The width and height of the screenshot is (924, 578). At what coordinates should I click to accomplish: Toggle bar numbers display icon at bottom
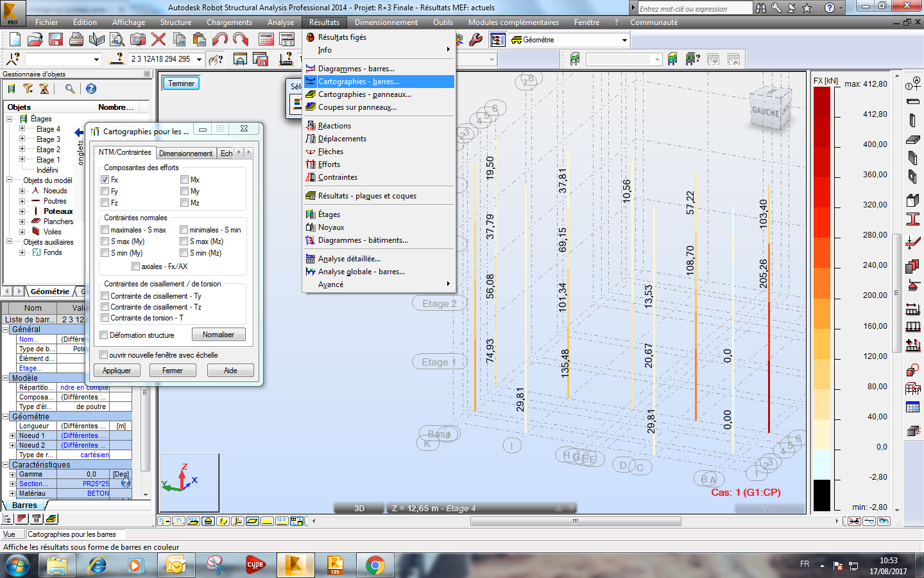coord(179,521)
